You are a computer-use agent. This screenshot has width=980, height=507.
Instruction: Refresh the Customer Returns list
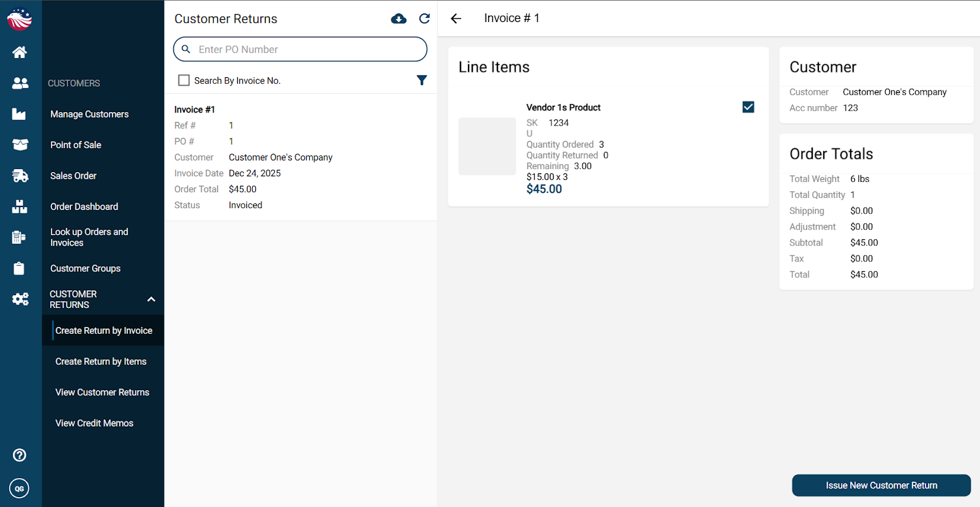(424, 18)
